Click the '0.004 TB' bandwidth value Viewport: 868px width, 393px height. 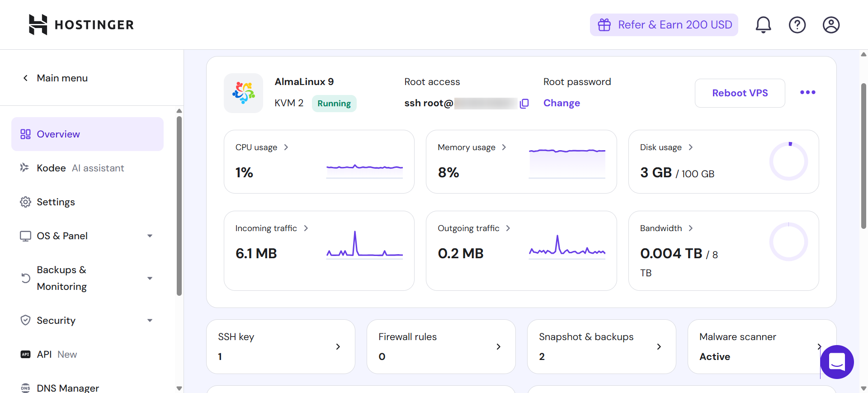pos(671,254)
